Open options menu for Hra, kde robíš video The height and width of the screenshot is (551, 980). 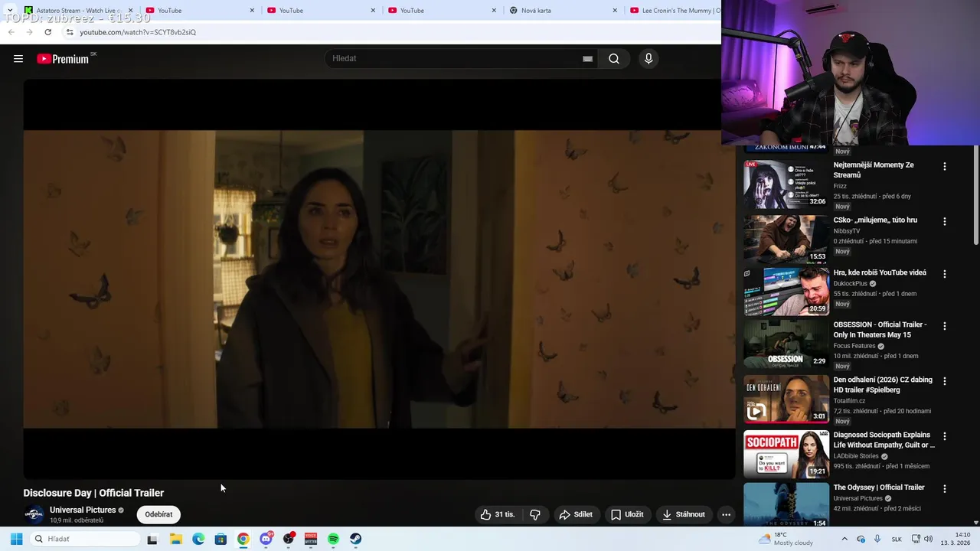pyautogui.click(x=944, y=273)
